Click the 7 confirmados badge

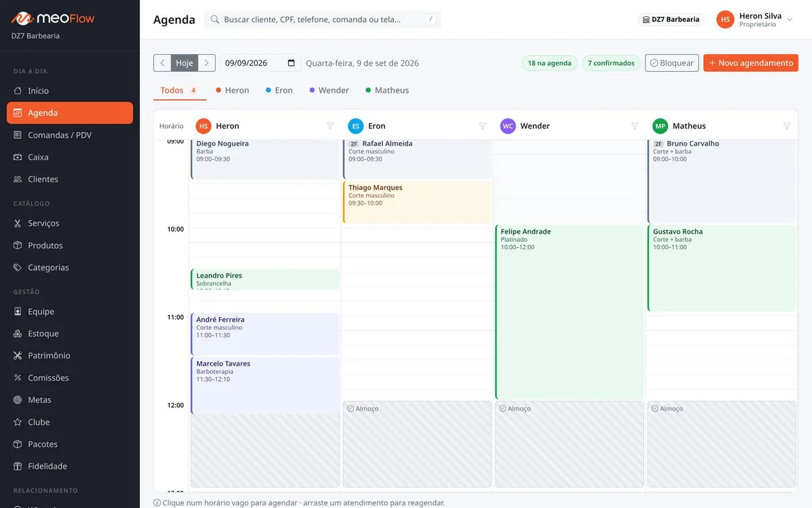tap(611, 63)
